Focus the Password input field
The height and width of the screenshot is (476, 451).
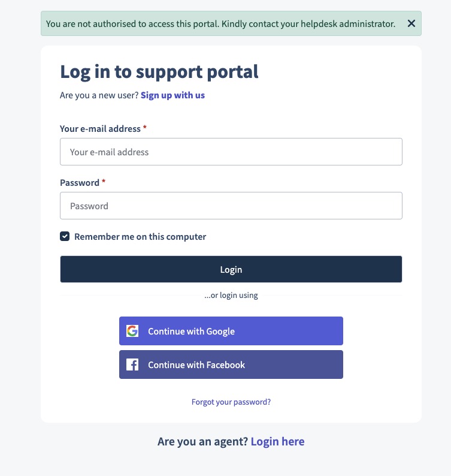click(231, 206)
